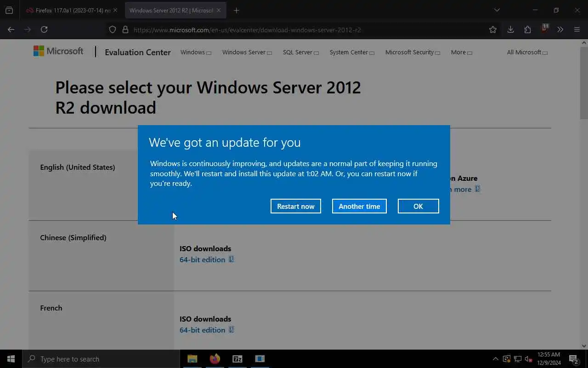This screenshot has height=368, width=588.
Task: Click the English (United States) label
Action: pyautogui.click(x=78, y=167)
